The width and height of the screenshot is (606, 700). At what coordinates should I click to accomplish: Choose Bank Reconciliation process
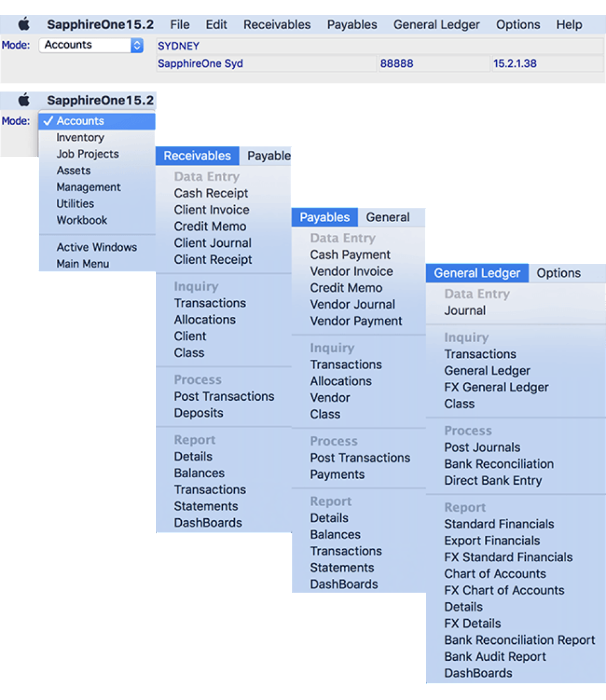(x=499, y=464)
